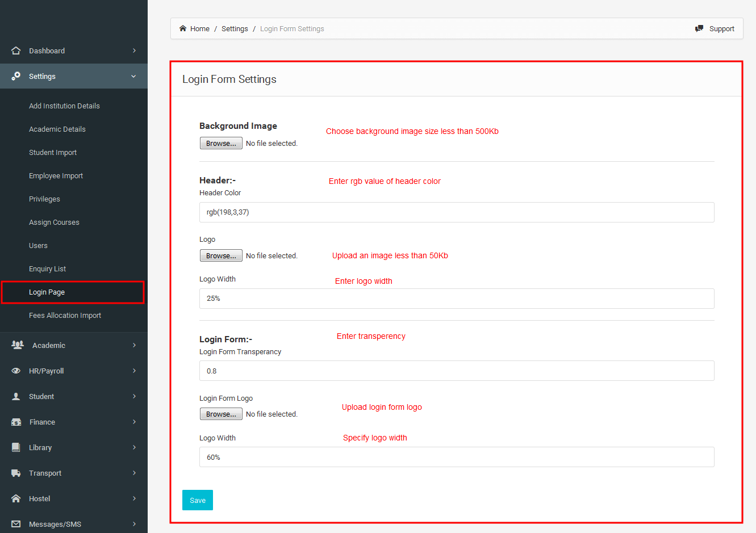Browse for a Background Image file
This screenshot has height=533, width=756.
[x=221, y=144]
